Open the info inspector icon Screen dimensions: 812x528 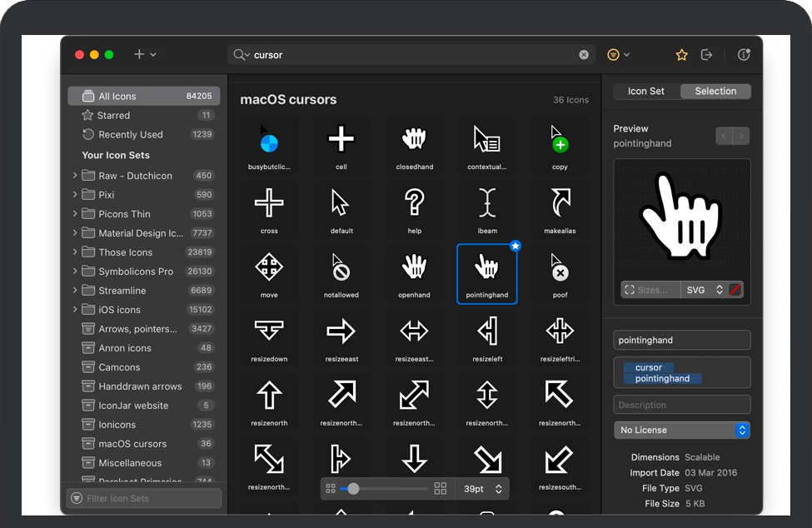744,55
